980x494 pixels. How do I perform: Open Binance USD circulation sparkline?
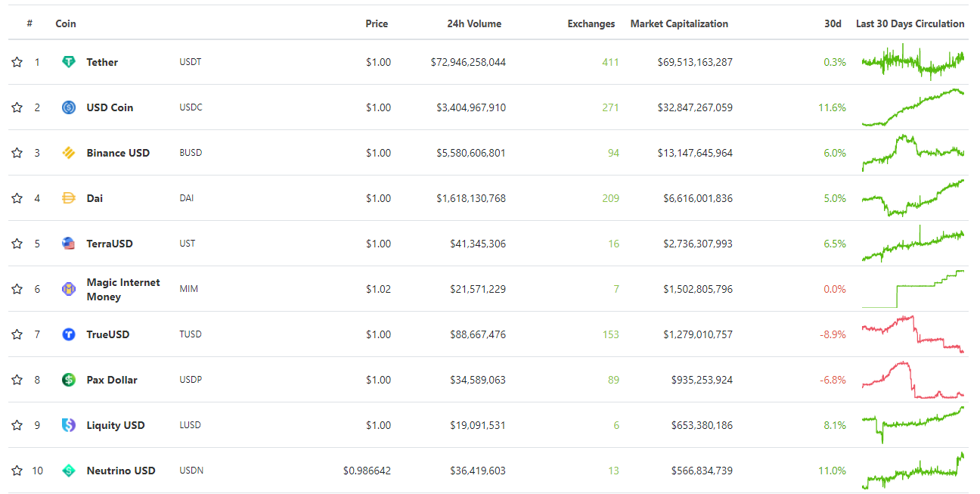click(913, 153)
